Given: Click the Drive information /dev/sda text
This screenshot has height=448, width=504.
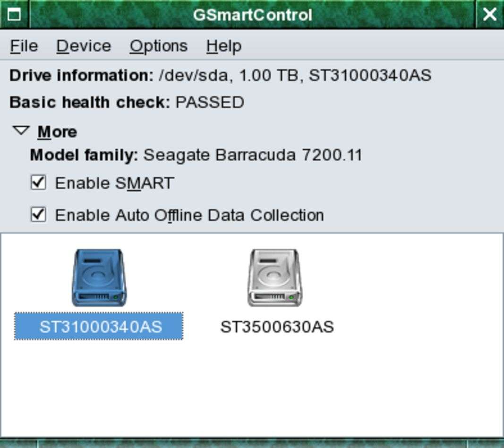Looking at the screenshot, I should click(220, 76).
